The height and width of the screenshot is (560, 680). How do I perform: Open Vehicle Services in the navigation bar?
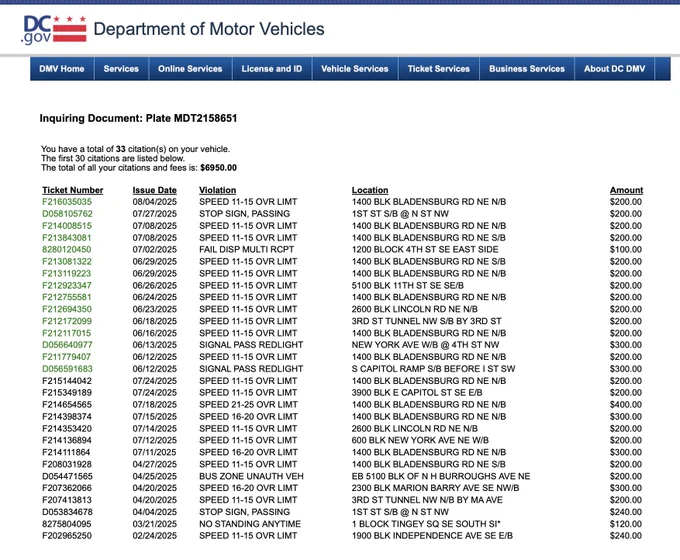pos(355,69)
